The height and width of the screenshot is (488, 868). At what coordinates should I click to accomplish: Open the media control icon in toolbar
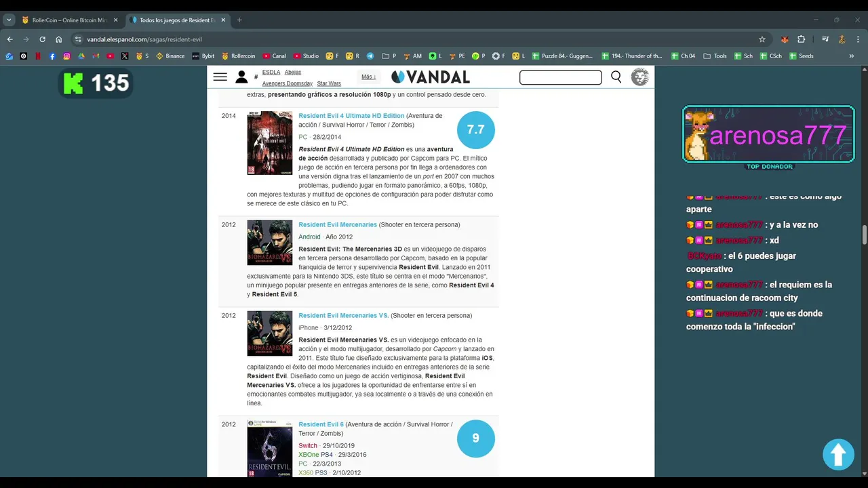(825, 39)
